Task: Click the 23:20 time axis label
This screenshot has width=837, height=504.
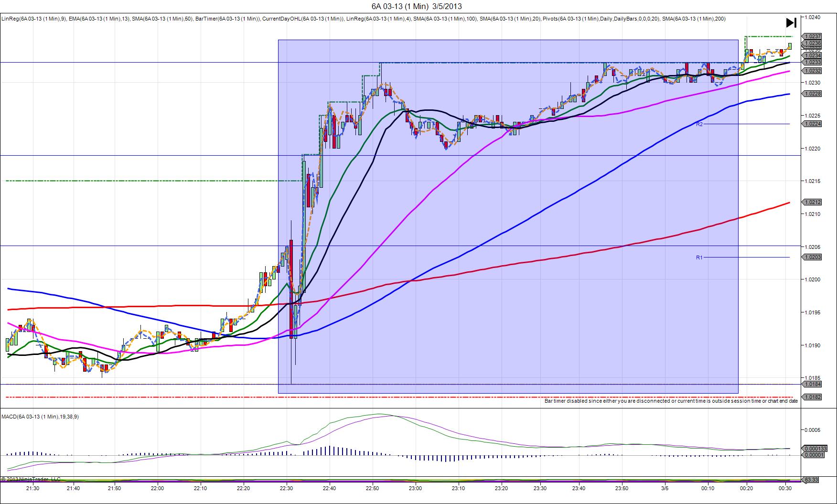Action: 502,488
